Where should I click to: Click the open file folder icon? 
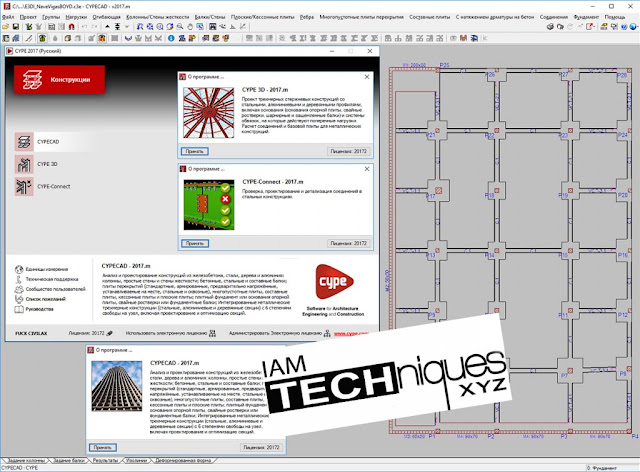click(x=6, y=27)
